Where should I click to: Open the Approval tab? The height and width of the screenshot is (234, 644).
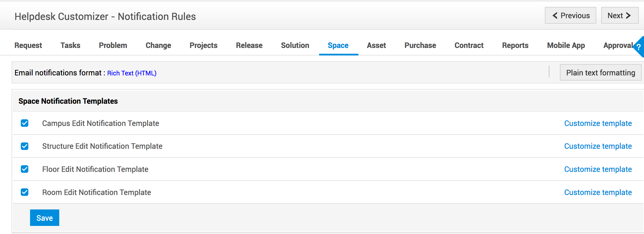coord(619,45)
